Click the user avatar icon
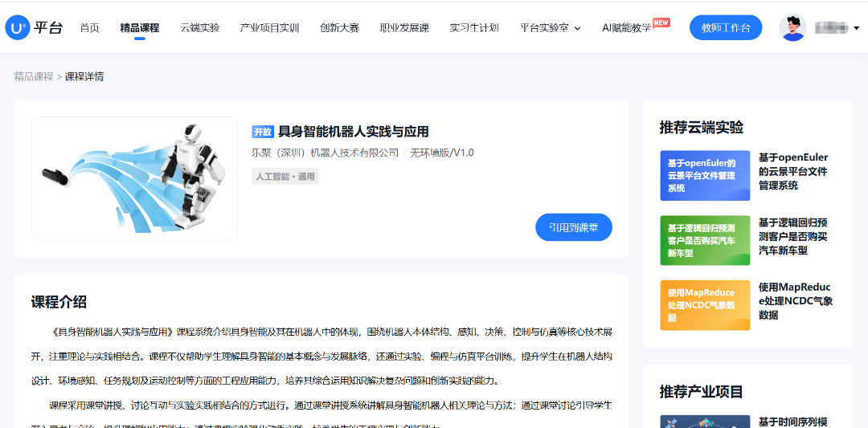Image resolution: width=868 pixels, height=428 pixels. (x=792, y=27)
